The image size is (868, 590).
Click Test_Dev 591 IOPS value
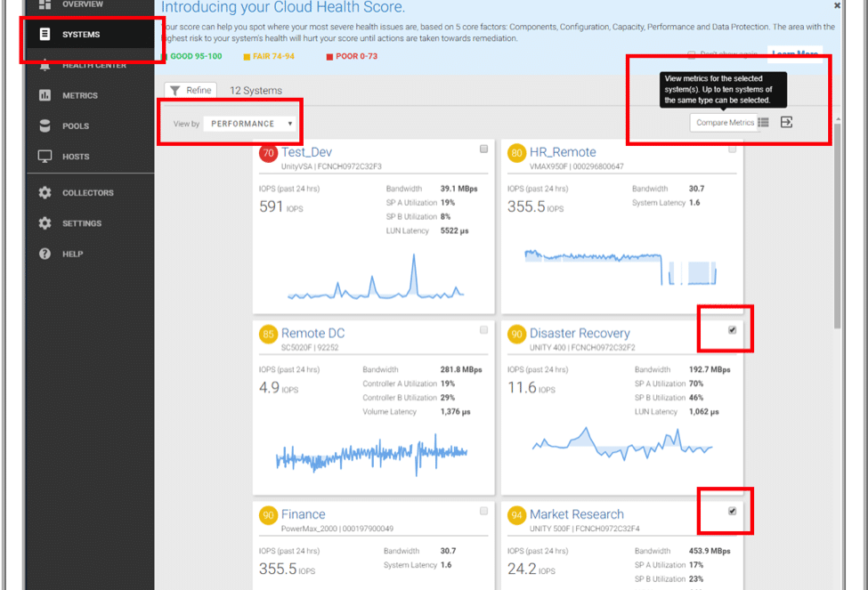pos(280,207)
